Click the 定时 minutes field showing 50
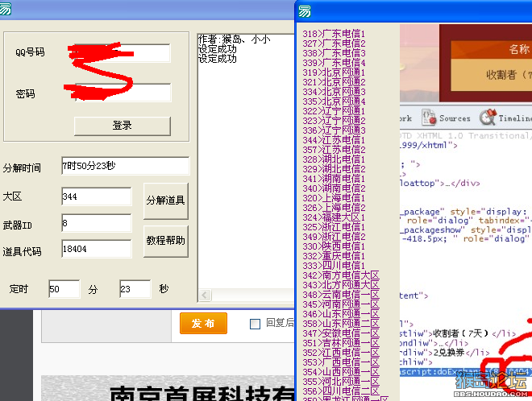The image size is (532, 401). 64,289
